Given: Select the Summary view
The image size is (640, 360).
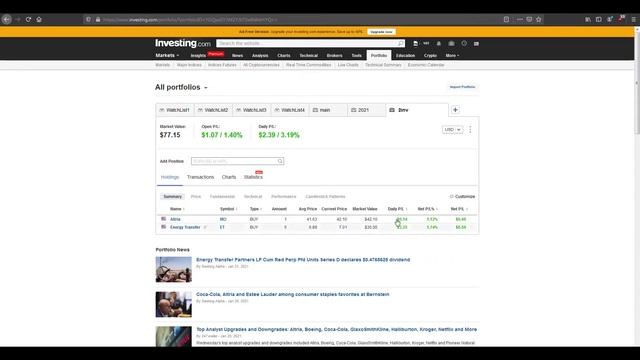Looking at the screenshot, I should (173, 197).
